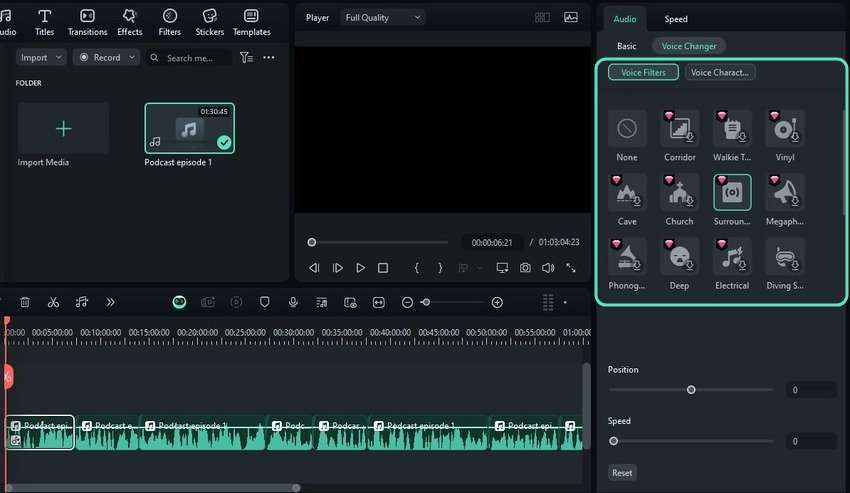Viewport: 850px width, 493px height.
Task: Click the Position value field
Action: pyautogui.click(x=812, y=389)
